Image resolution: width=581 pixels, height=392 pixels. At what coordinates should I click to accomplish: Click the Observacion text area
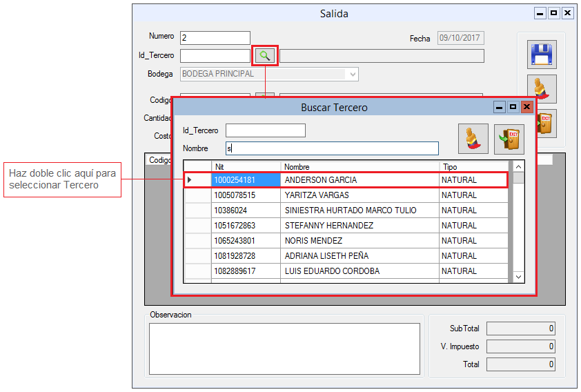pyautogui.click(x=284, y=349)
